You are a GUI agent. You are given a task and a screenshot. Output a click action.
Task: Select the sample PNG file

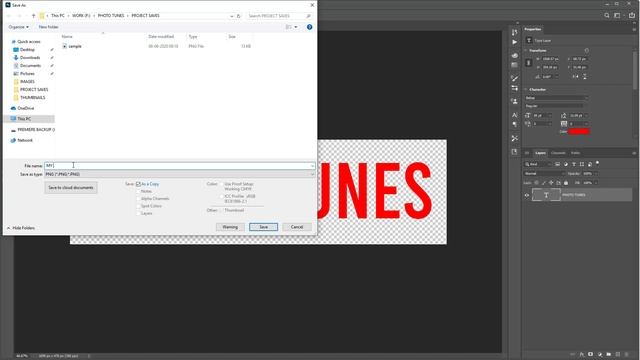[x=75, y=47]
